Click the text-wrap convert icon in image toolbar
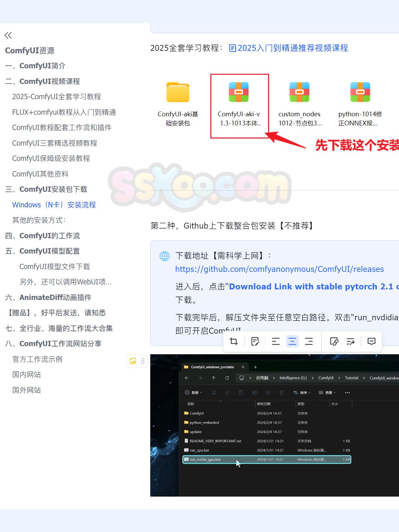Viewport: 399px width, 532px height. tap(351, 341)
